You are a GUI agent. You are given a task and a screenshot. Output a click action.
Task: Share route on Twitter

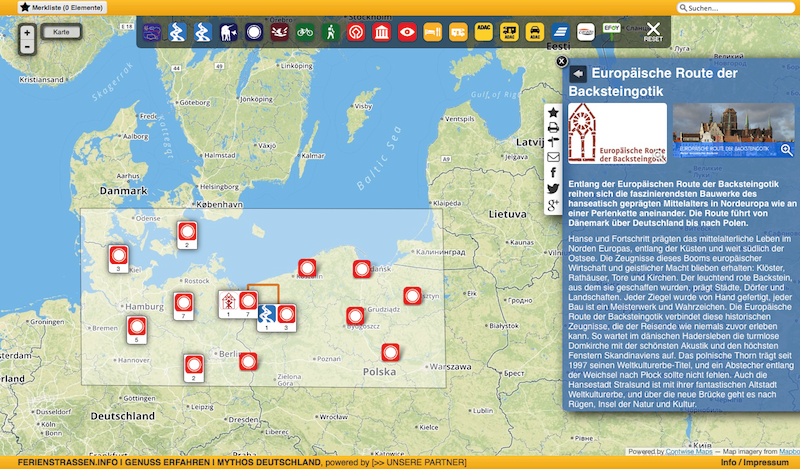(553, 188)
